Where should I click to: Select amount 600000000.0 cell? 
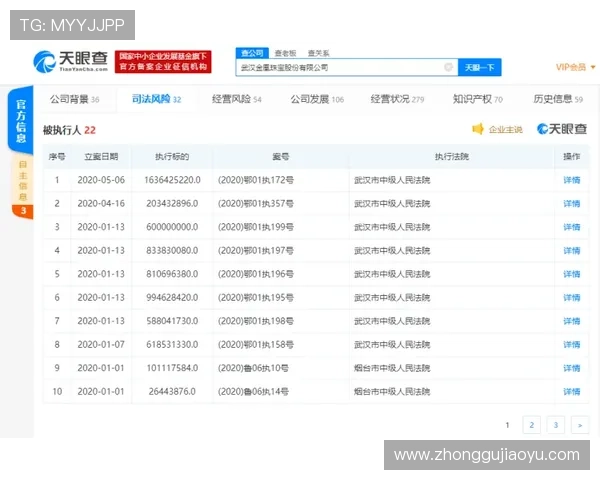[x=172, y=227]
